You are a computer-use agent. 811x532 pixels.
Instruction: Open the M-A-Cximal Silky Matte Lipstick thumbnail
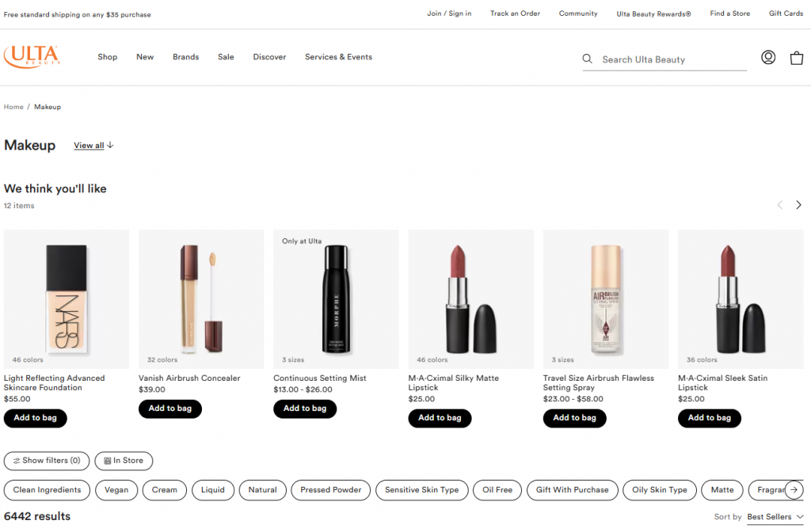[x=470, y=298]
